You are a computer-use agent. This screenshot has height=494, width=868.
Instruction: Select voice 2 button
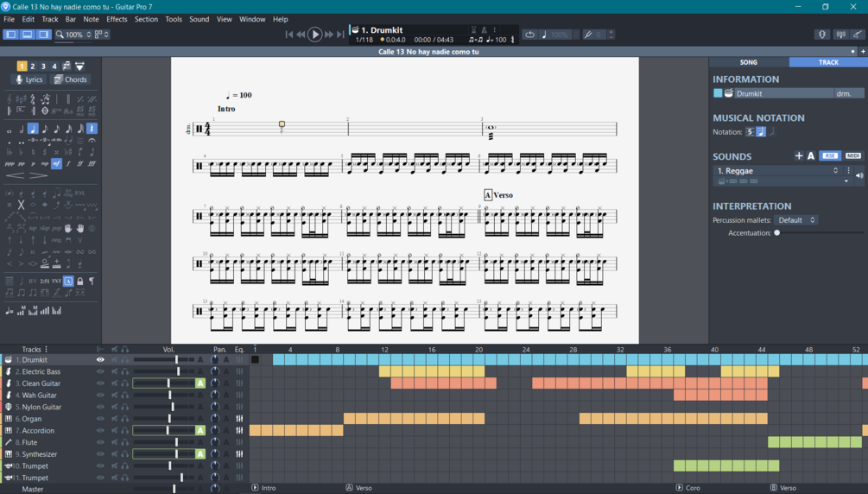pyautogui.click(x=33, y=66)
